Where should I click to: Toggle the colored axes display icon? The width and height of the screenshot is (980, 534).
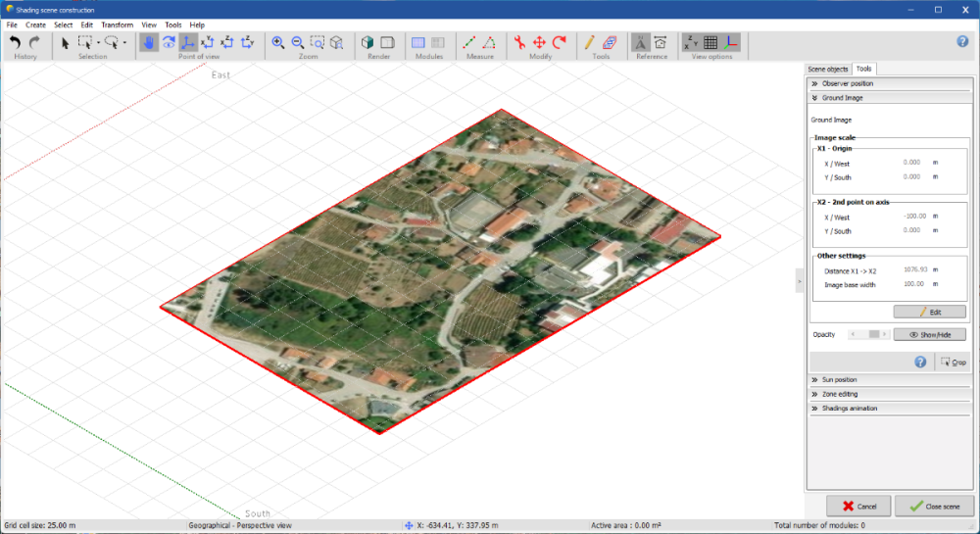731,42
